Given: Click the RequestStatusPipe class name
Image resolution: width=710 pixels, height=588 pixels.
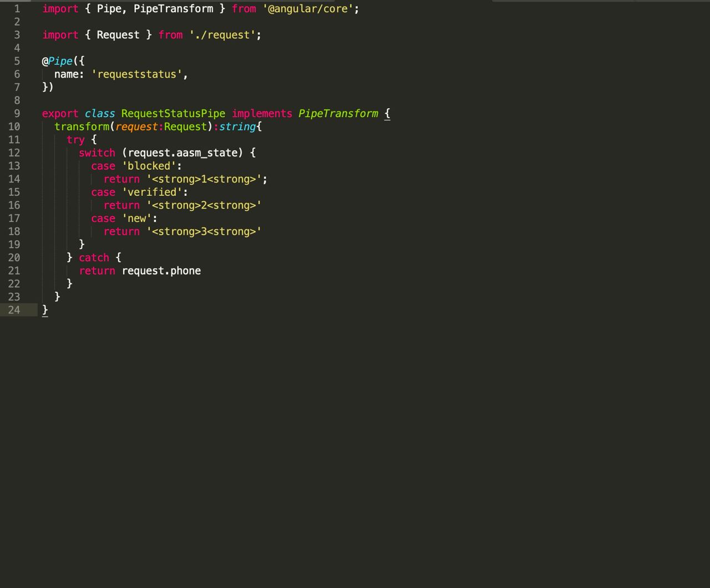Looking at the screenshot, I should coord(173,114).
